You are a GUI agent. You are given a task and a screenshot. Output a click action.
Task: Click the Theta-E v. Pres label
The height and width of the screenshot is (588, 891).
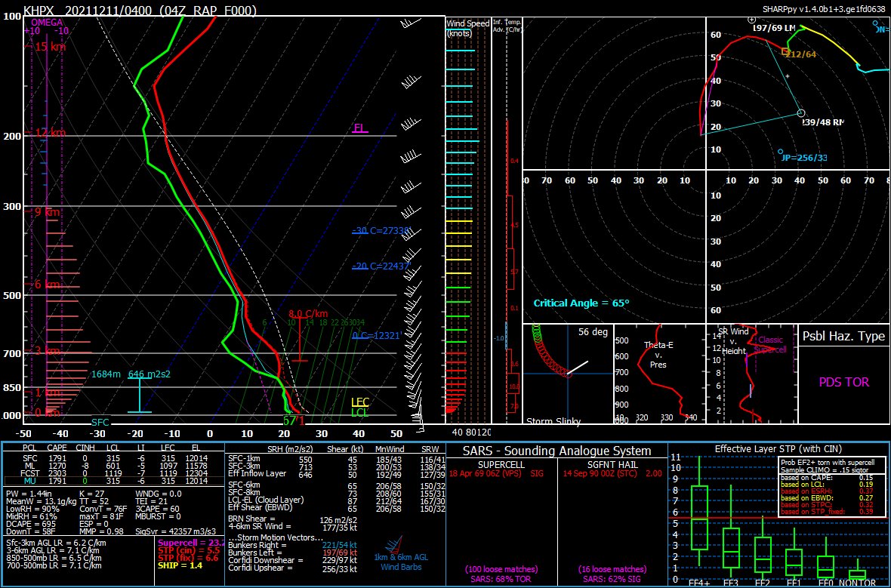[x=658, y=355]
